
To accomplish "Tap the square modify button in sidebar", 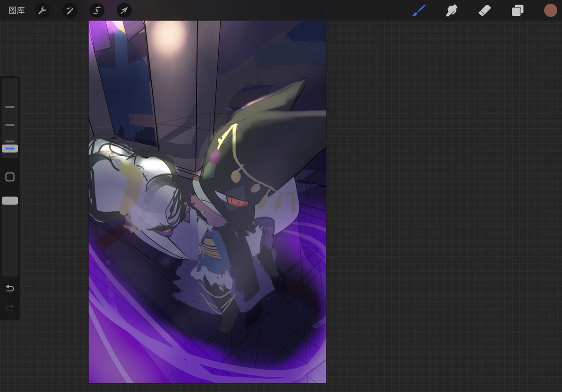I will pyautogui.click(x=10, y=177).
